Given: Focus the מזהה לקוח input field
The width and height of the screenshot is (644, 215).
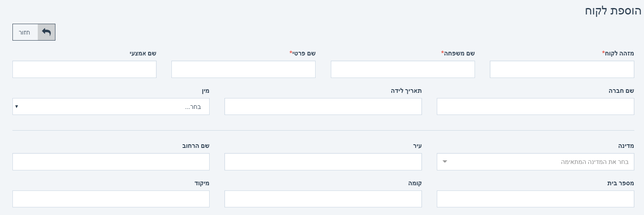Looking at the screenshot, I should 562,70.
